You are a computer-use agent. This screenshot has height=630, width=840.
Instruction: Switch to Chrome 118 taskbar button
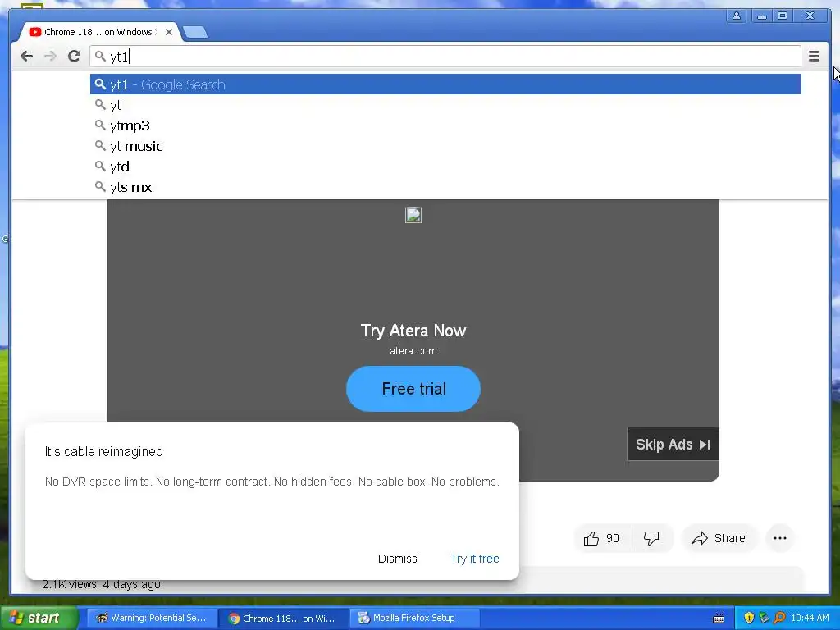[284, 618]
